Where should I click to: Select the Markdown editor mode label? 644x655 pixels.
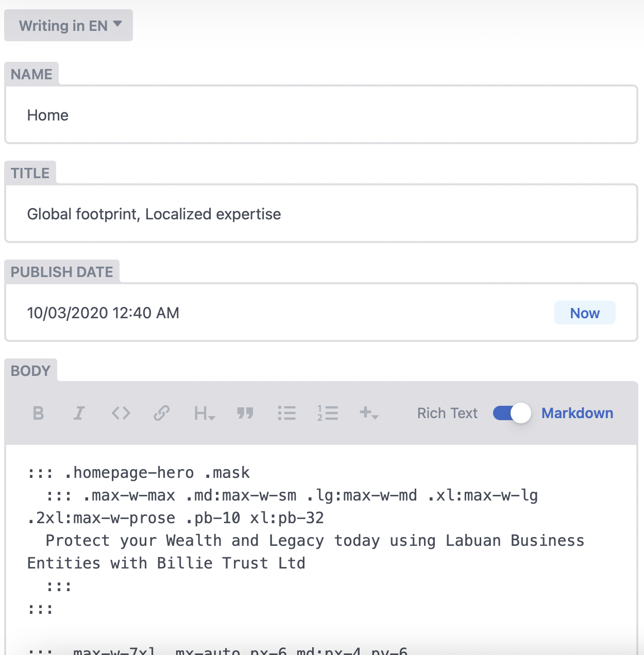click(577, 413)
